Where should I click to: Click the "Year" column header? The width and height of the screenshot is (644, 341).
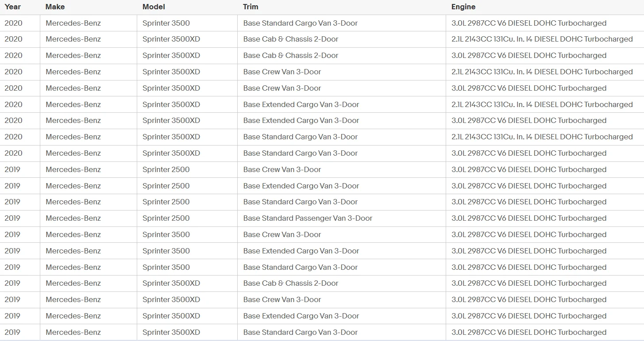click(x=13, y=7)
